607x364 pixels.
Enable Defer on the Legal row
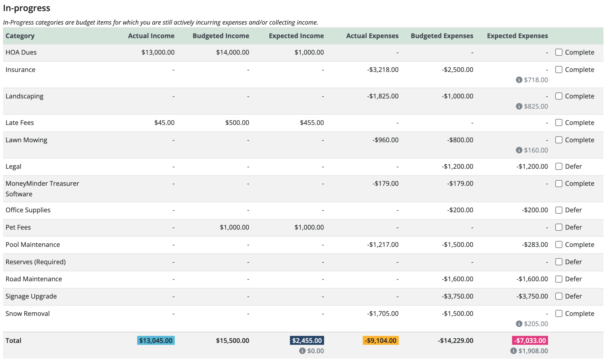click(x=559, y=166)
